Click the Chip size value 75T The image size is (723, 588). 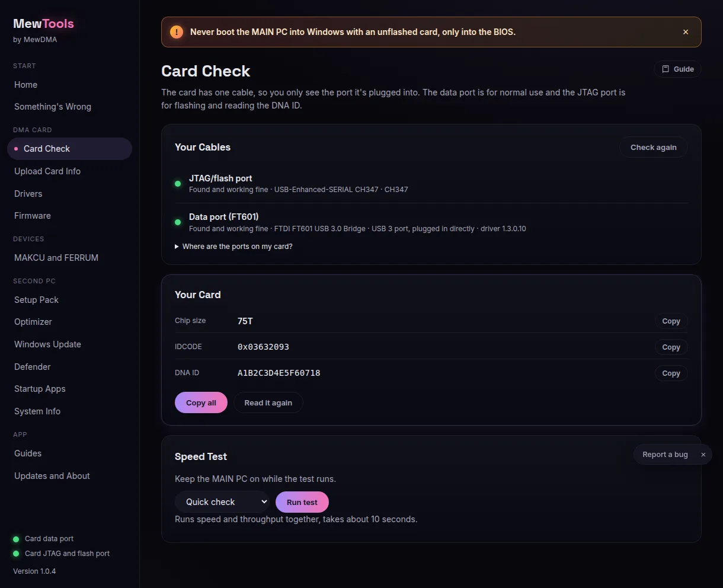coord(245,321)
